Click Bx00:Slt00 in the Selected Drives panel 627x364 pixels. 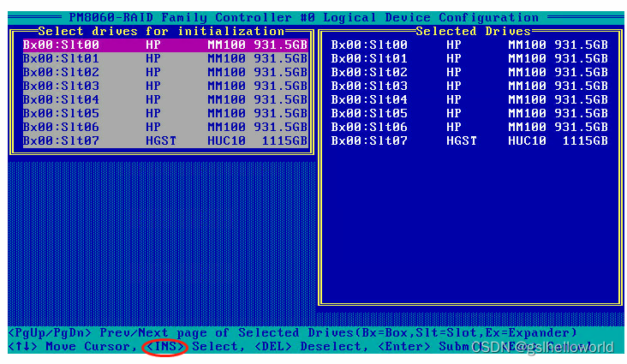469,45
